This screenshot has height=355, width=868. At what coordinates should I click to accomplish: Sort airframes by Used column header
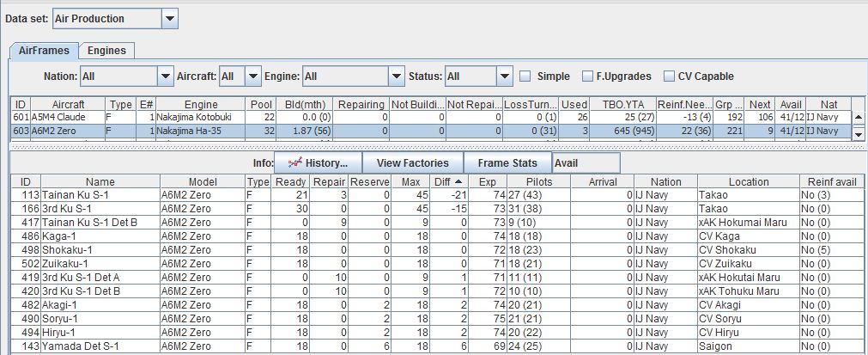(x=574, y=104)
